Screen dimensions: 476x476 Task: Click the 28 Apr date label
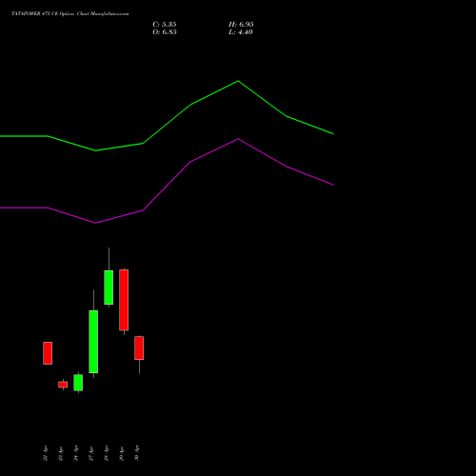pyautogui.click(x=107, y=453)
